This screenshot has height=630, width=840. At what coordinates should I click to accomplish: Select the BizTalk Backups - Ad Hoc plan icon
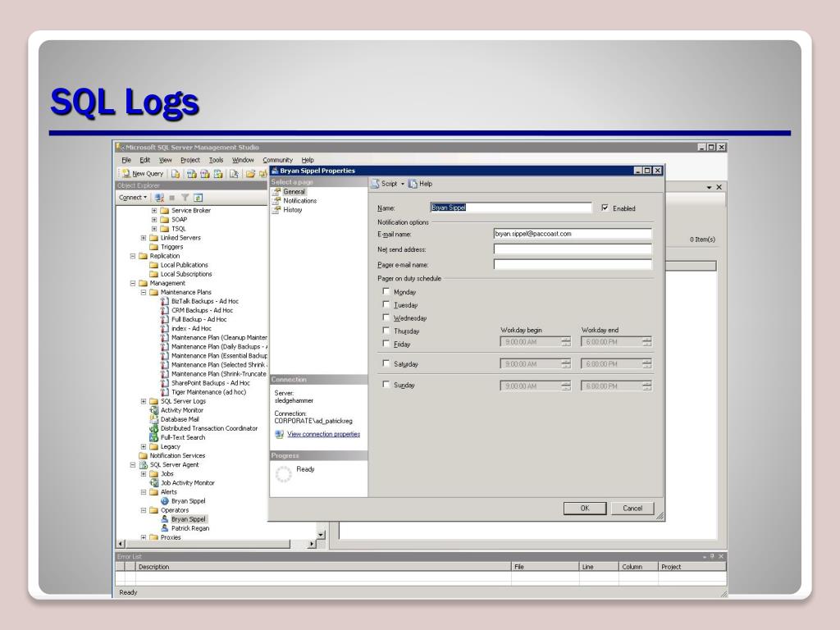click(165, 302)
